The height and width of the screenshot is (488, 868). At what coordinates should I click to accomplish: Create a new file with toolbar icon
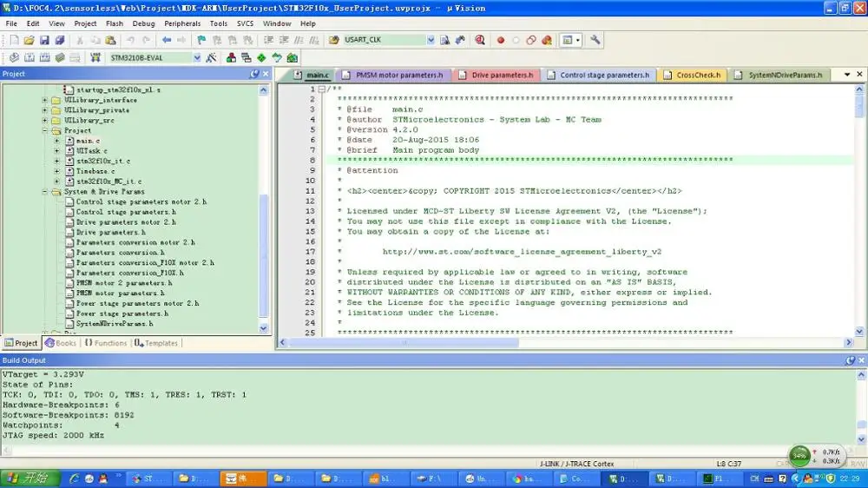[x=14, y=40]
